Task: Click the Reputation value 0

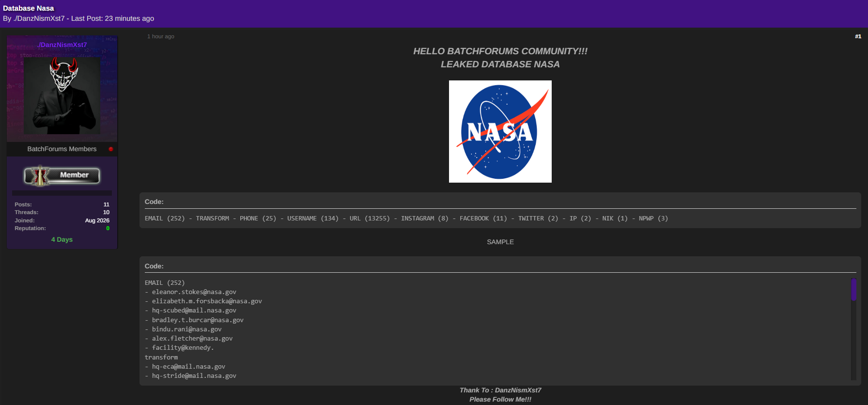Action: click(x=108, y=228)
